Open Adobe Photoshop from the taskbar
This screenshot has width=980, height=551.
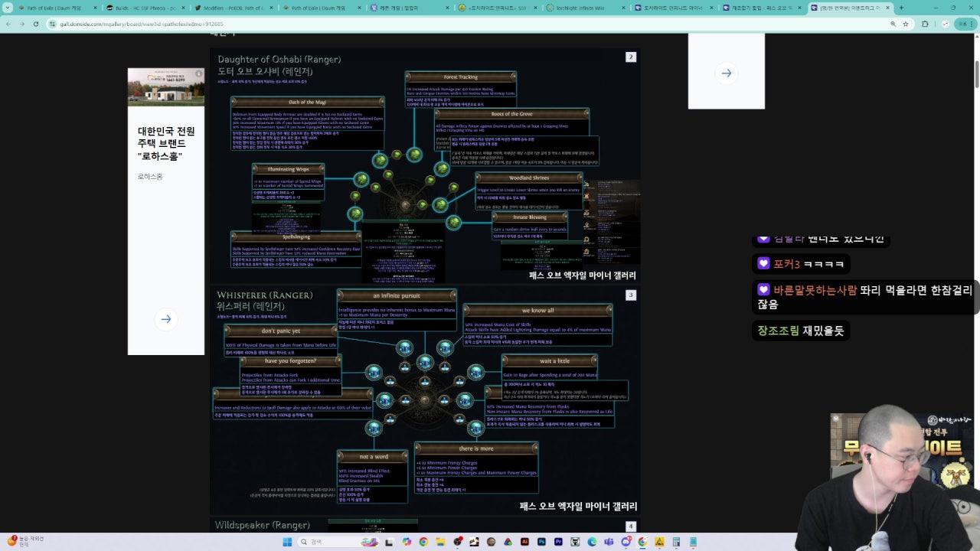541,542
